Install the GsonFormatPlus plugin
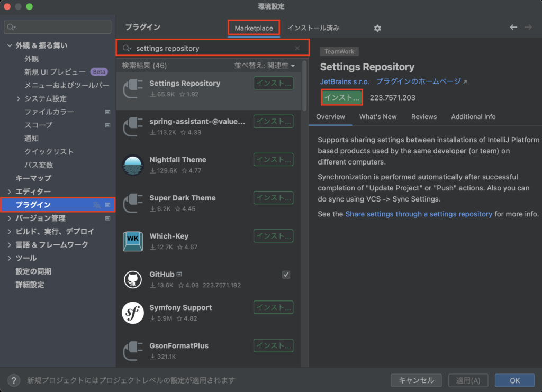 [274, 346]
